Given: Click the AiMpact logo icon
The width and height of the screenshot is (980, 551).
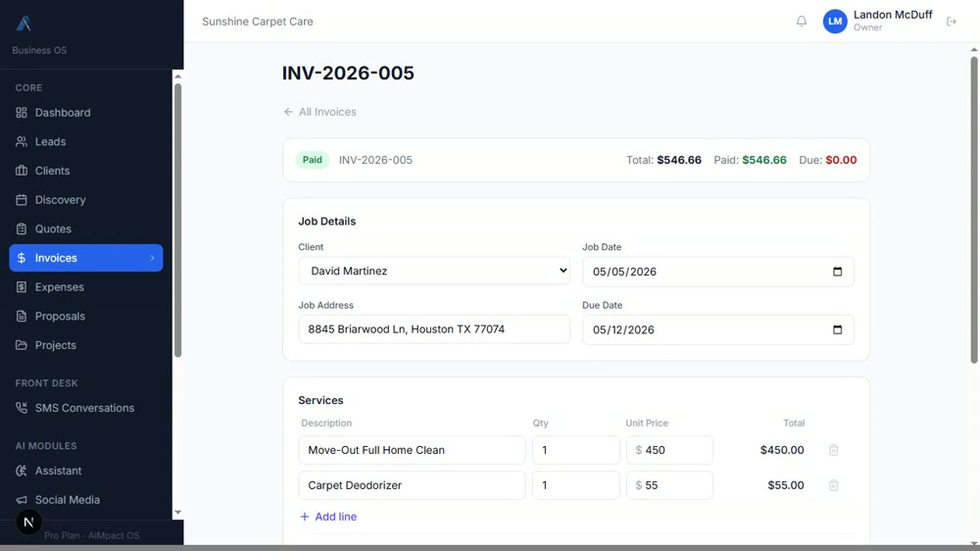Looking at the screenshot, I should tap(24, 24).
